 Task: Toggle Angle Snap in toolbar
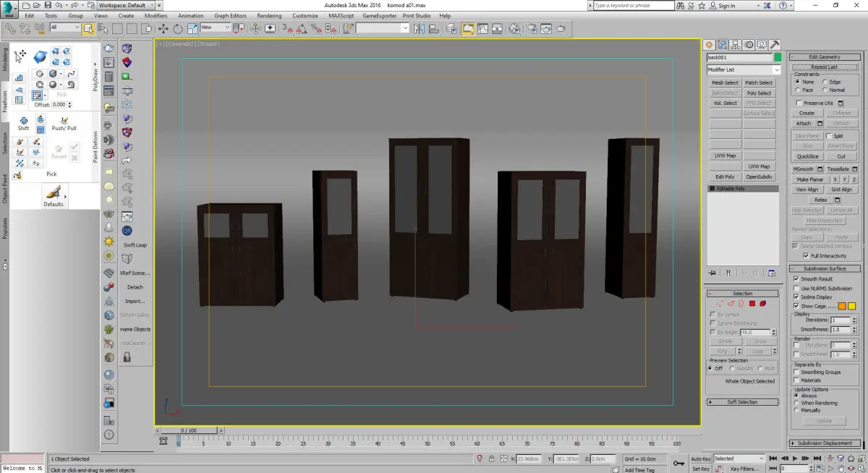[x=302, y=29]
